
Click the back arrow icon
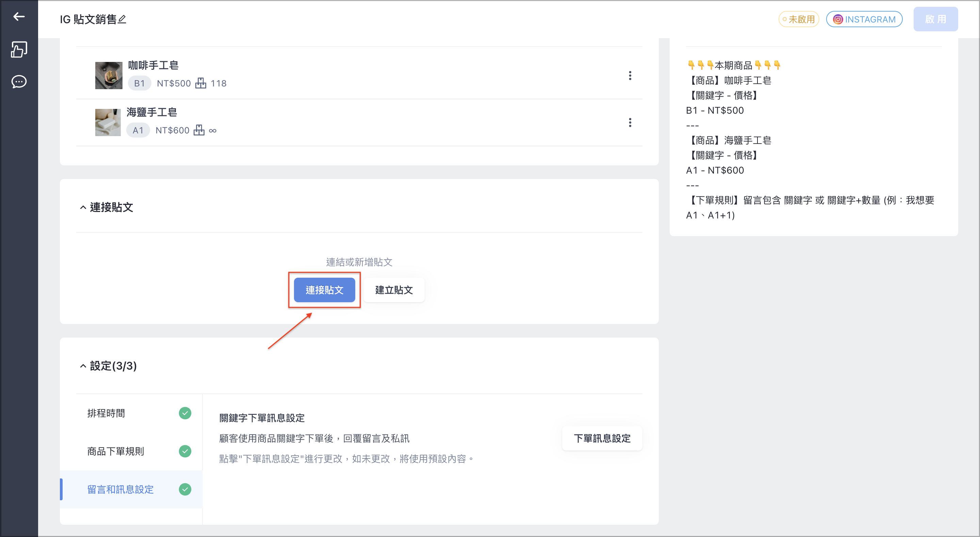19,16
